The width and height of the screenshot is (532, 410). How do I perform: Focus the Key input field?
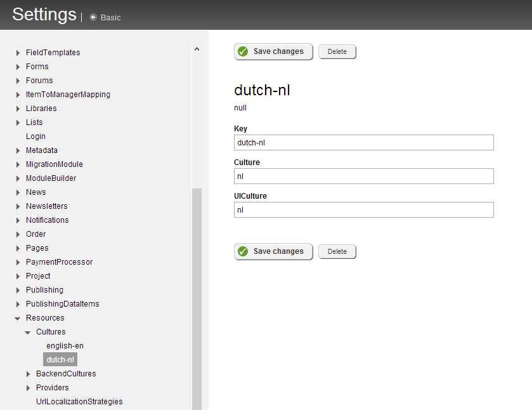364,143
